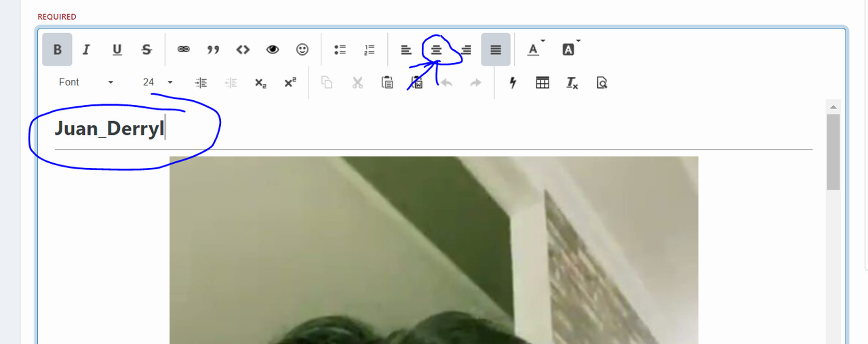Insert a table

tap(542, 83)
